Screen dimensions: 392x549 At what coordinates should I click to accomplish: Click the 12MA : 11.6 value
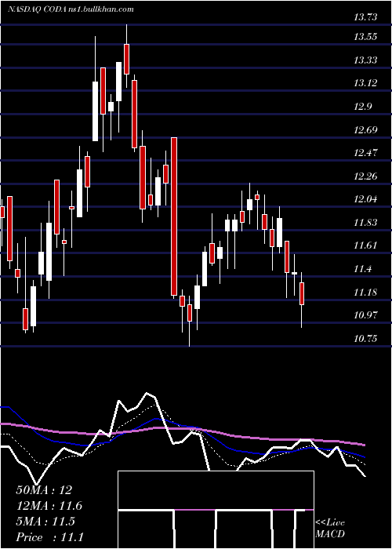pyautogui.click(x=49, y=506)
